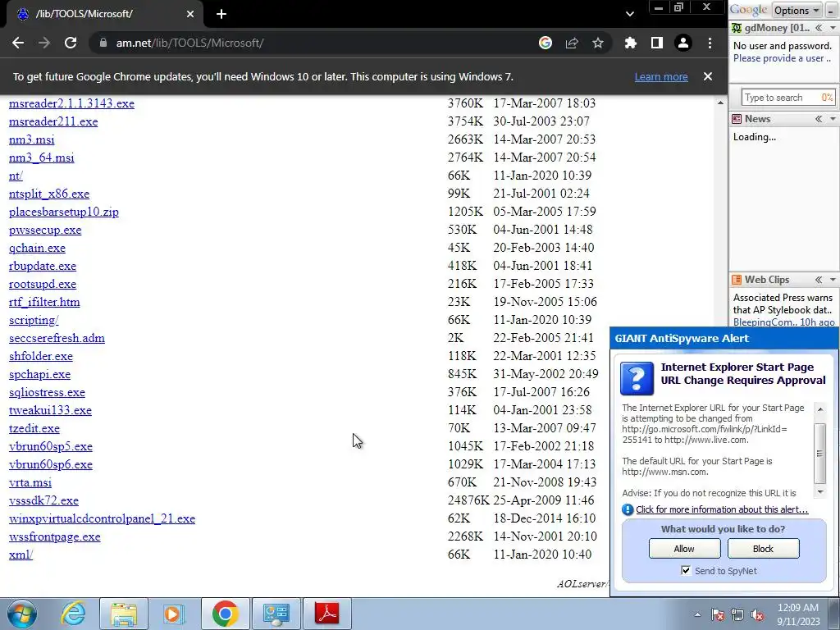Open Chrome three-dot menu

pyautogui.click(x=710, y=43)
